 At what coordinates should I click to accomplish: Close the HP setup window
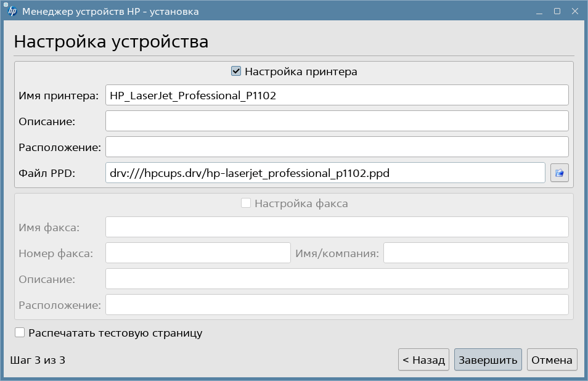(x=574, y=11)
